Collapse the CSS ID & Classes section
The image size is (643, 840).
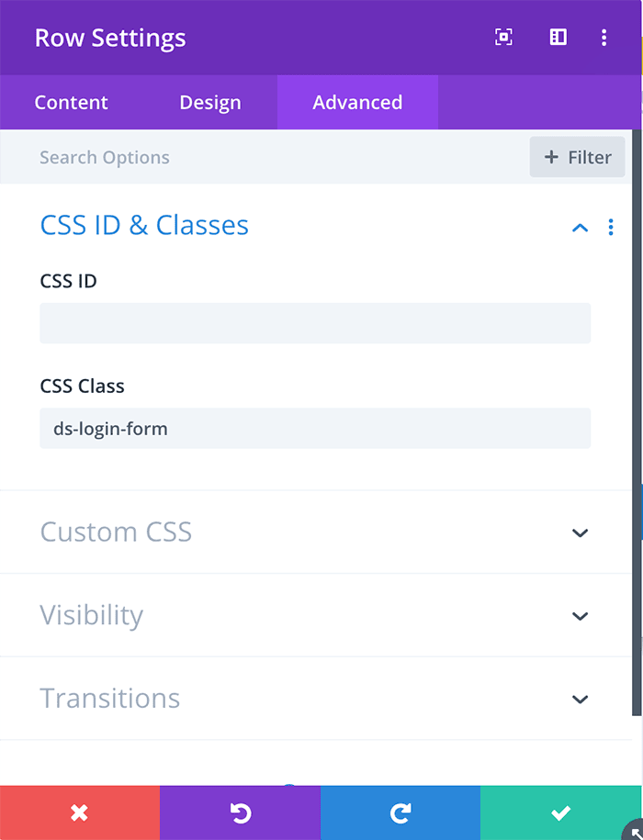581,228
